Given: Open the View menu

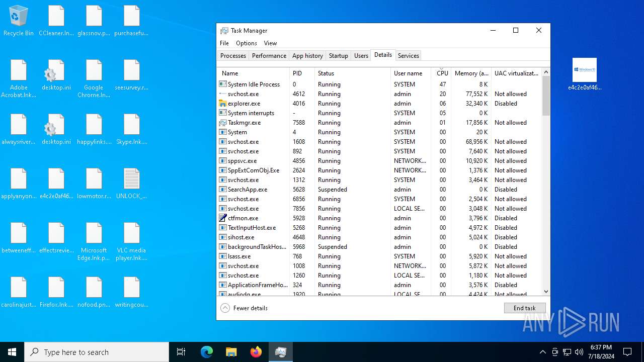Looking at the screenshot, I should [271, 43].
